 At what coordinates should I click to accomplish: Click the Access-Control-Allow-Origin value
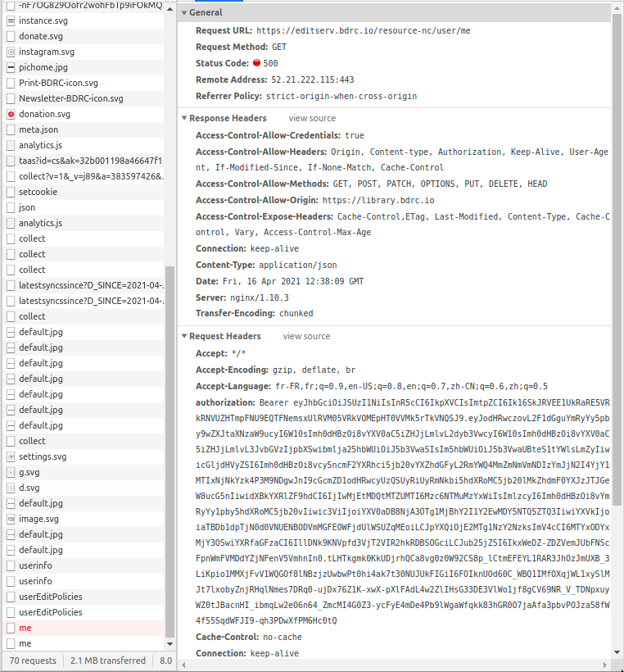point(378,200)
